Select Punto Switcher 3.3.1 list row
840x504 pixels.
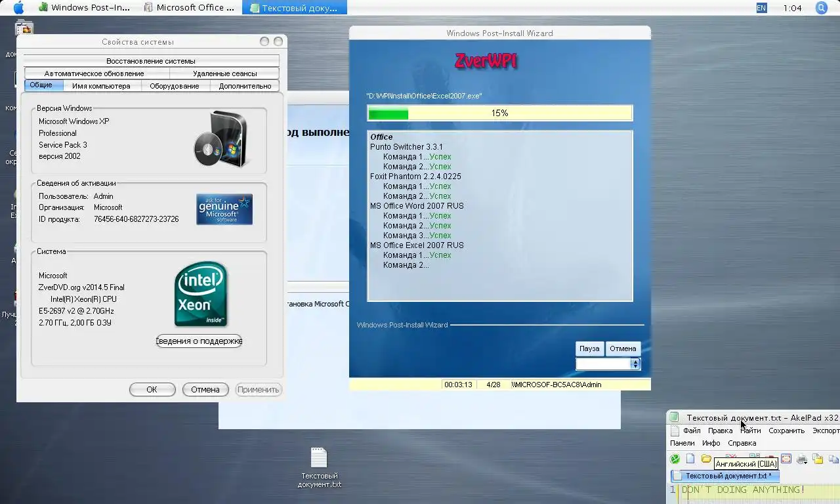tap(406, 147)
